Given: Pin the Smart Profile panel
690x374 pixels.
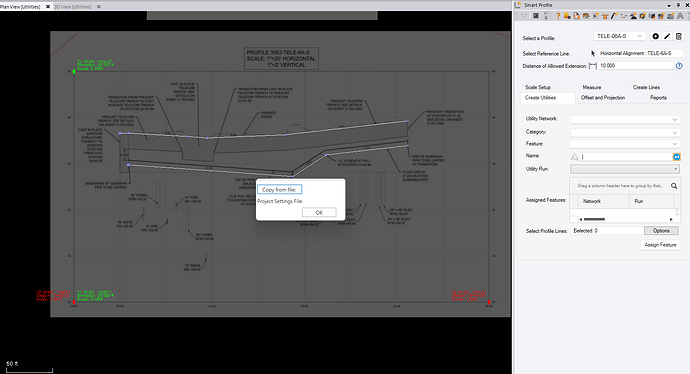Looking at the screenshot, I should pos(678,5).
